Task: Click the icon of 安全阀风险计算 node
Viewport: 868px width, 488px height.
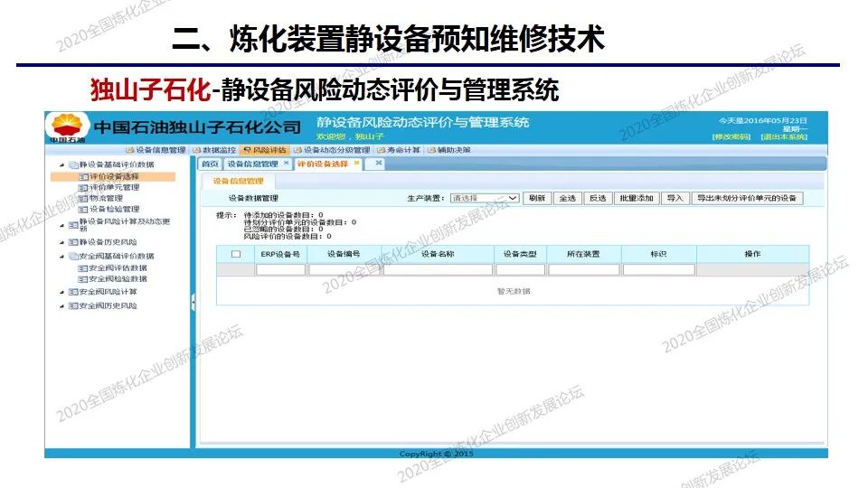Action: 73,292
